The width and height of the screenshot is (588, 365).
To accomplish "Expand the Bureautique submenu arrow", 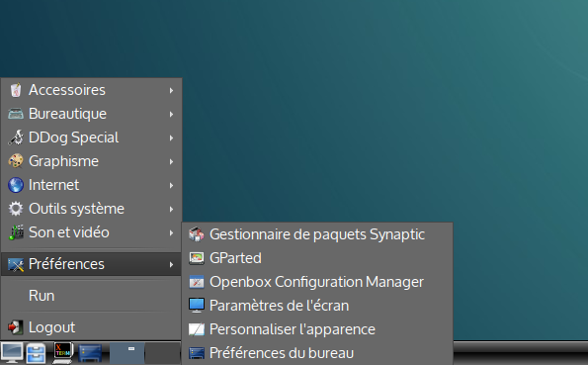I will click(x=171, y=114).
